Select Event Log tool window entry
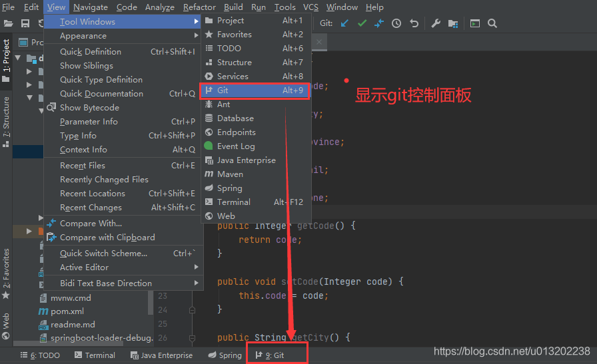This screenshot has width=597, height=364. [255, 146]
